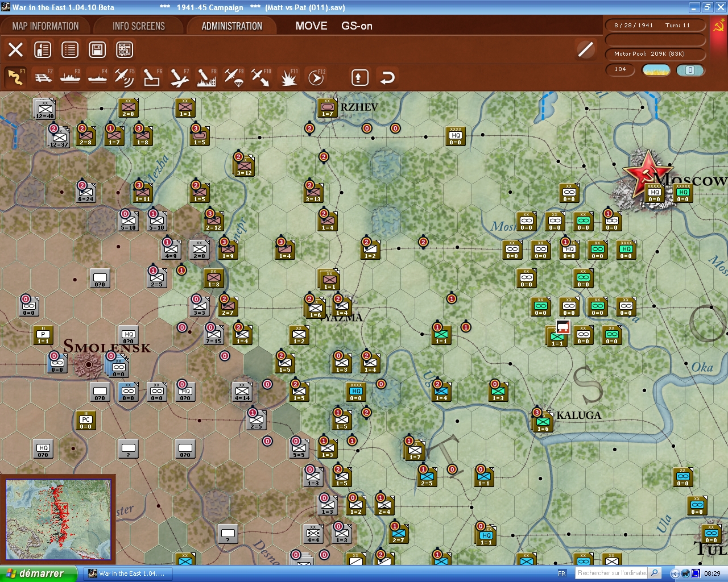
Task: Select the 12=40 infantry unit
Action: (44, 109)
